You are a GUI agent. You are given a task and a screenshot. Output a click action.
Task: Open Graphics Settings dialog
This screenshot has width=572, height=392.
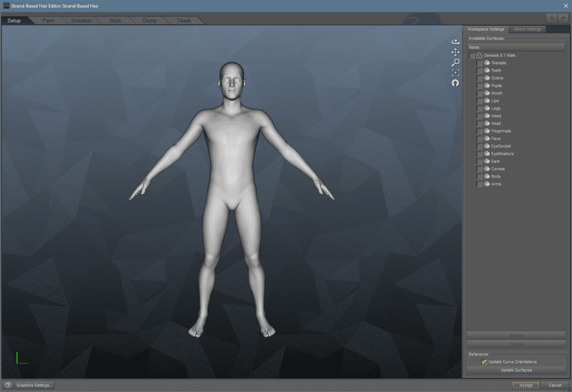pyautogui.click(x=34, y=385)
